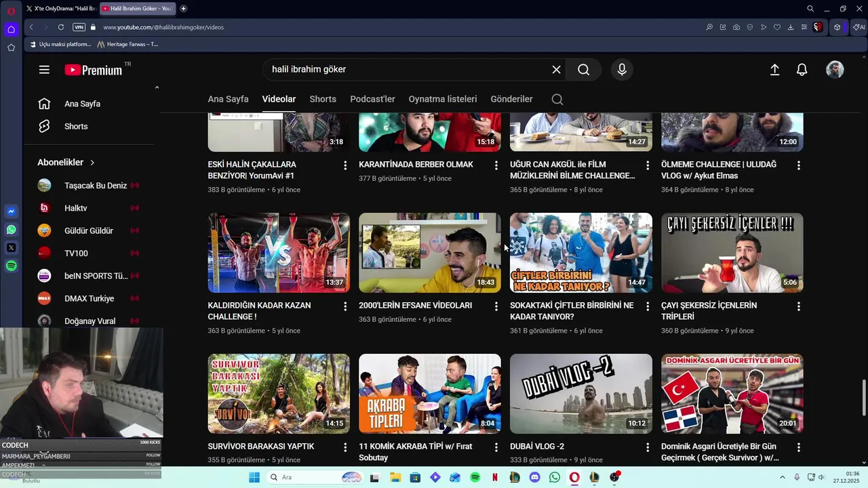This screenshot has height=488, width=868.
Task: Open the Oynatma listeleri tab
Action: click(443, 99)
